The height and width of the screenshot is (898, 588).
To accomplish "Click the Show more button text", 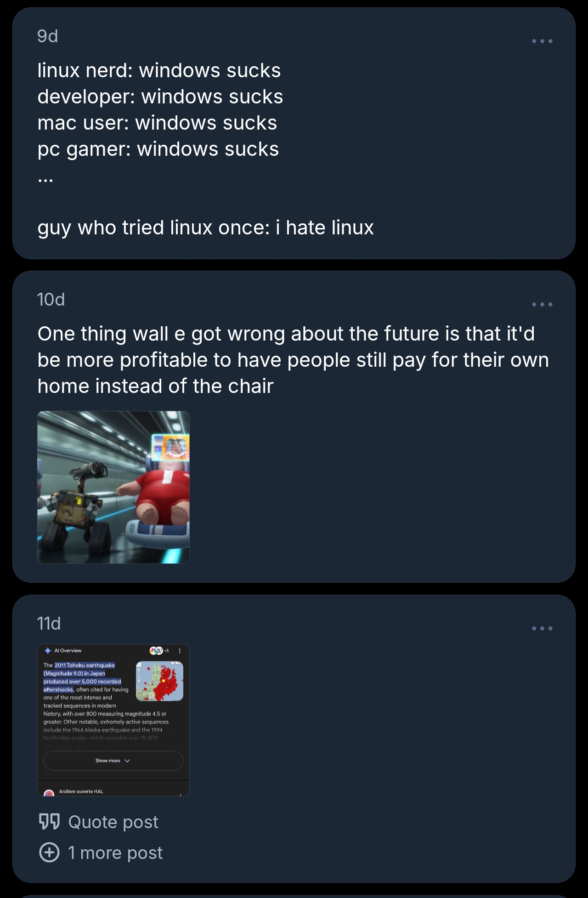I will coord(107,761).
